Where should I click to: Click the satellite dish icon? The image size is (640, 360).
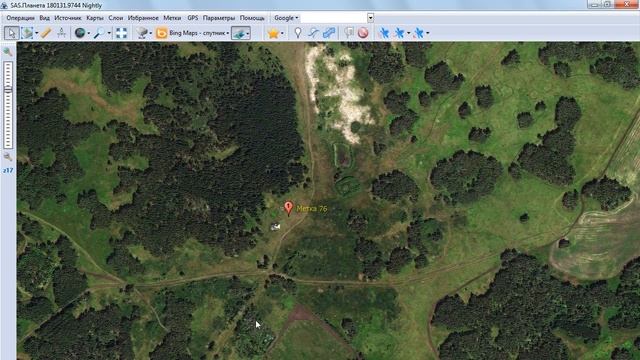[142, 33]
